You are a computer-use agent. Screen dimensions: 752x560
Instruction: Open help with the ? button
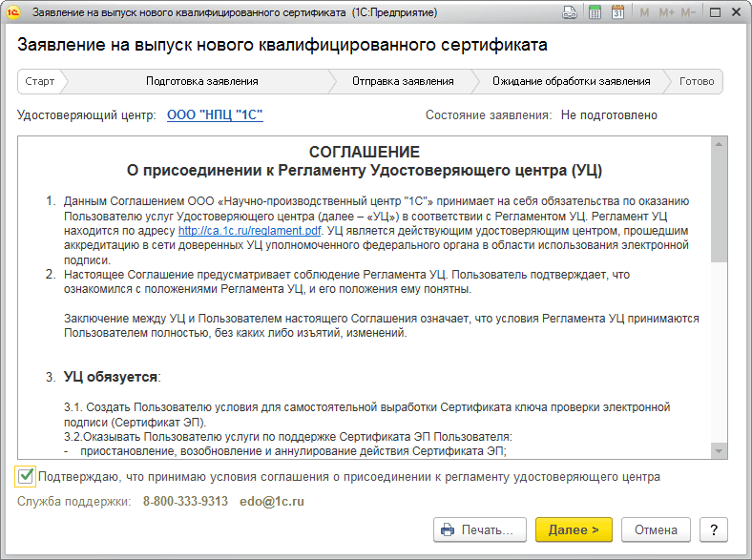714,529
